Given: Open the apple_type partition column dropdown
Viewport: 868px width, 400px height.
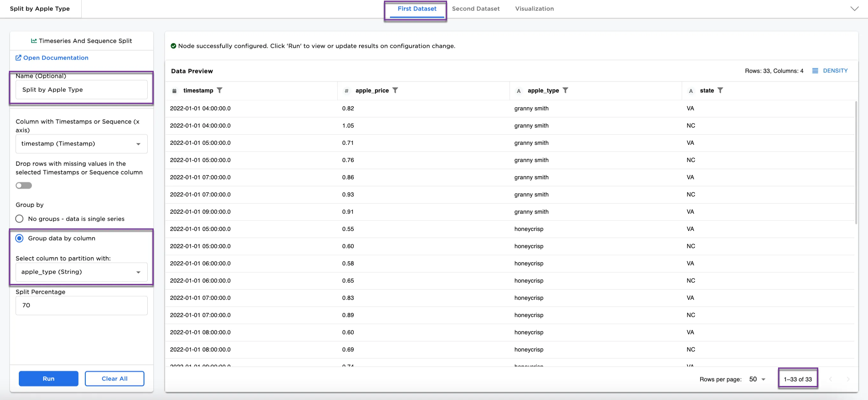Looking at the screenshot, I should pyautogui.click(x=81, y=272).
